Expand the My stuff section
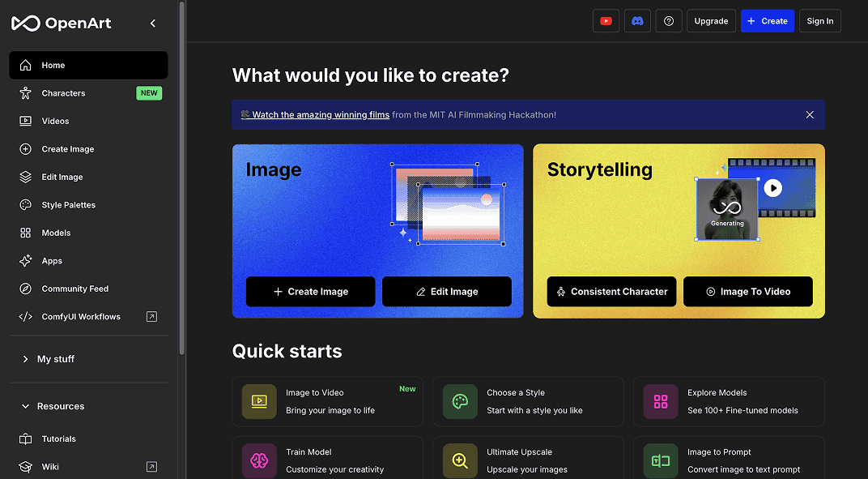Screen dimensions: 868x479 [57, 359]
